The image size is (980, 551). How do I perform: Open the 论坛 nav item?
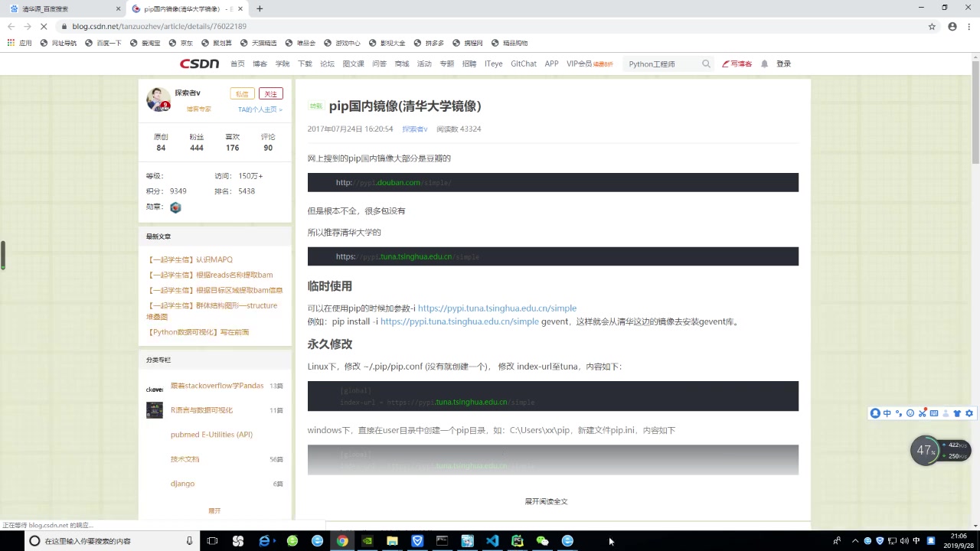click(x=327, y=64)
